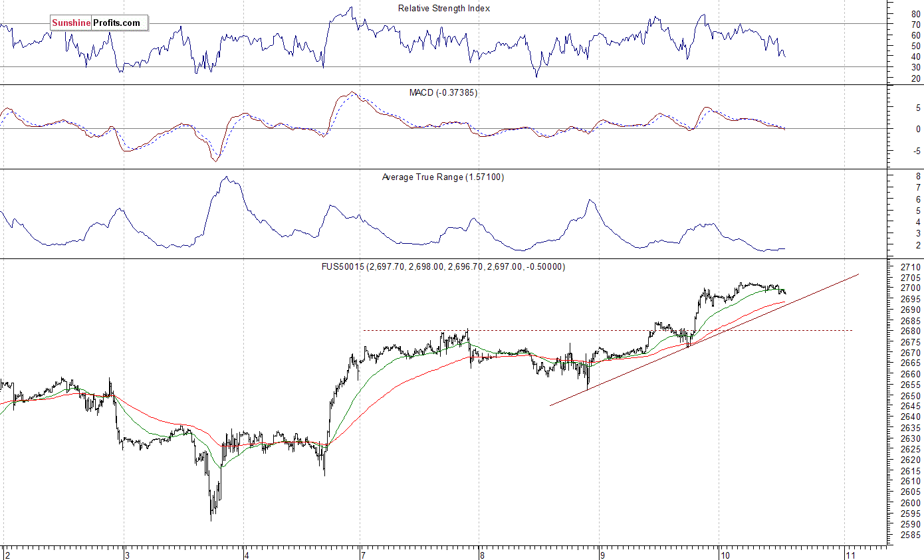Click the RSI axis value 50
The width and height of the screenshot is (924, 560).
tap(916, 46)
